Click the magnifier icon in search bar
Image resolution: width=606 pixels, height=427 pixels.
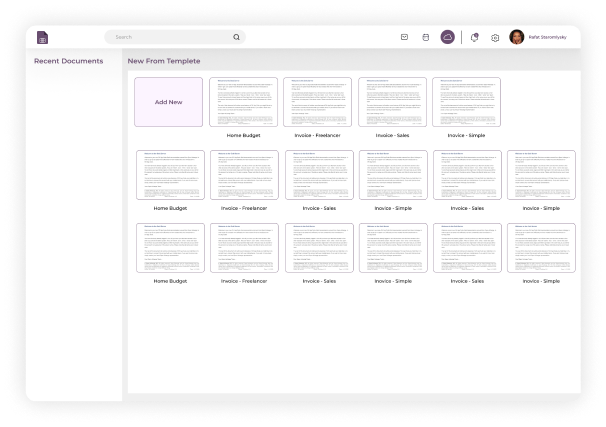click(x=236, y=37)
